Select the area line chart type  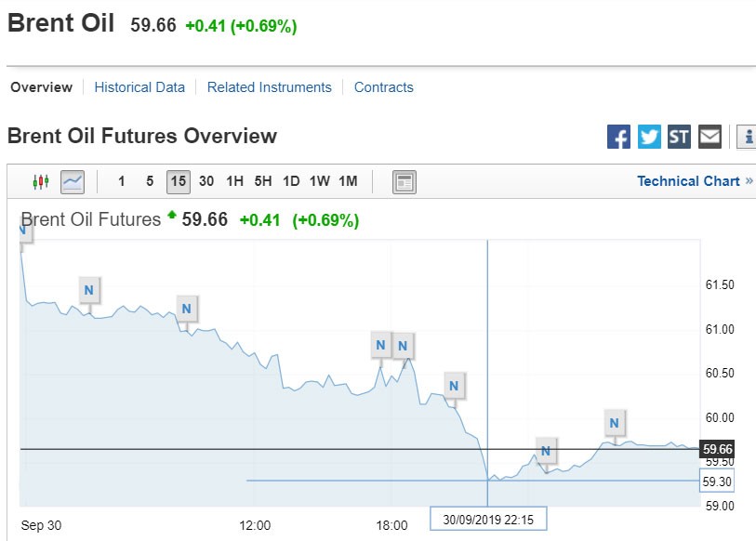click(x=73, y=181)
